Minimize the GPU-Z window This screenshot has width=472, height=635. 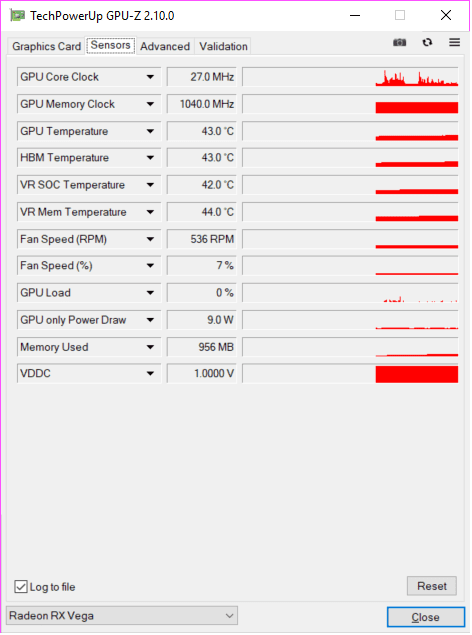click(x=355, y=16)
